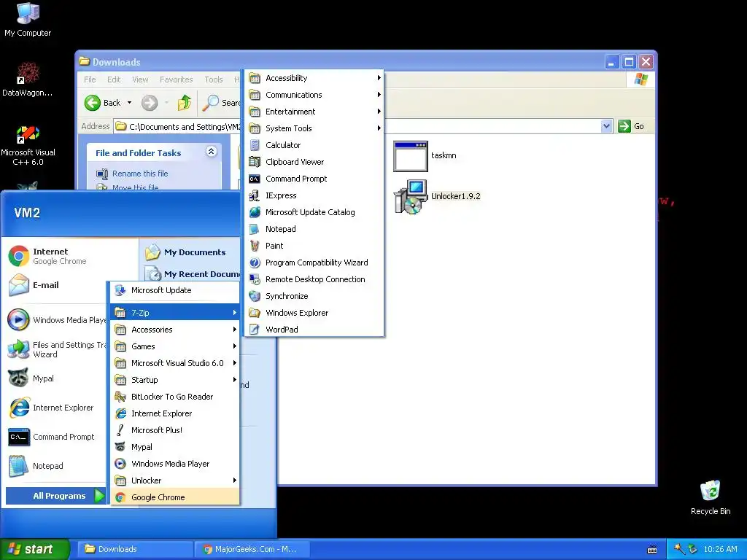Launch Google Chrome from All Programs
Screen dimensions: 747x560
point(175,497)
